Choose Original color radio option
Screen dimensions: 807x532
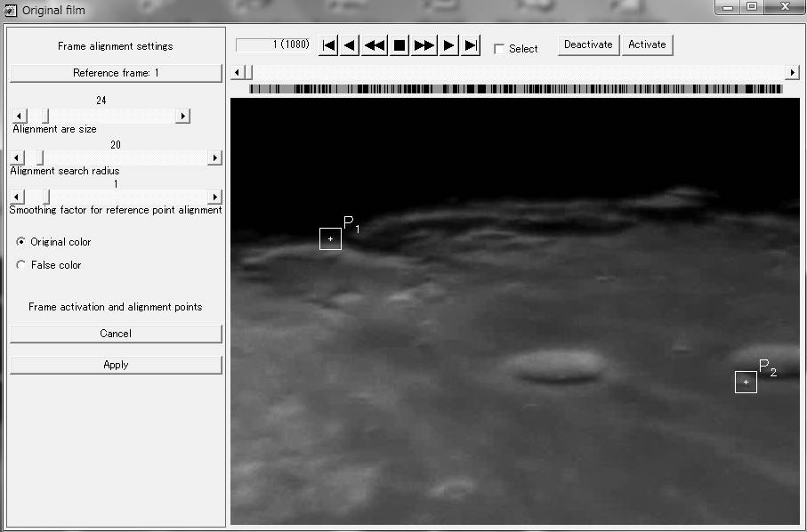[x=21, y=242]
